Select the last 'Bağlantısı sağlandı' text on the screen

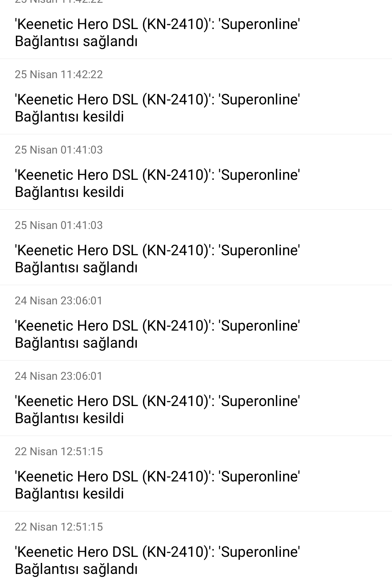point(76,569)
